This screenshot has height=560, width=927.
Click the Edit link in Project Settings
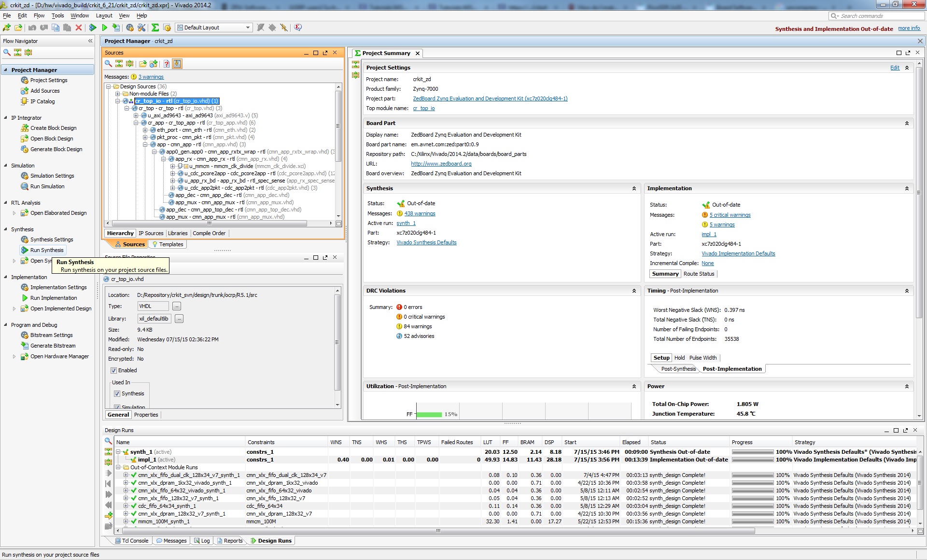click(x=895, y=68)
